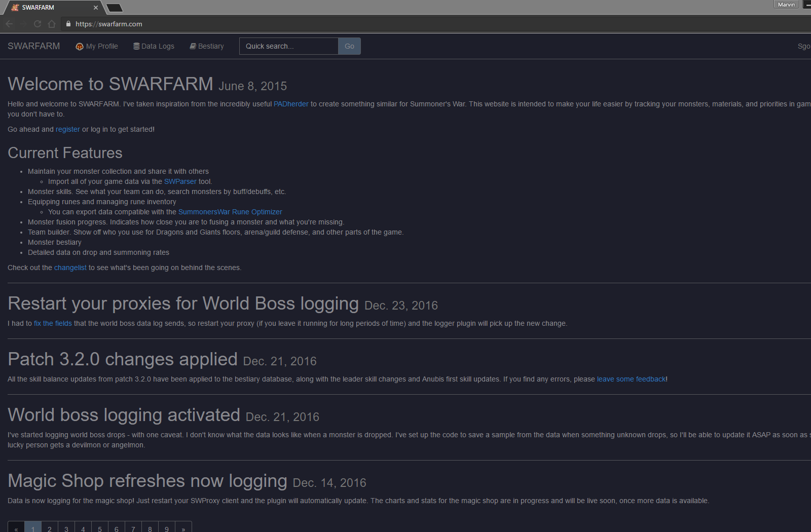The height and width of the screenshot is (532, 811).
Task: Click the 'Monster bestiary' list item
Action: click(x=55, y=242)
